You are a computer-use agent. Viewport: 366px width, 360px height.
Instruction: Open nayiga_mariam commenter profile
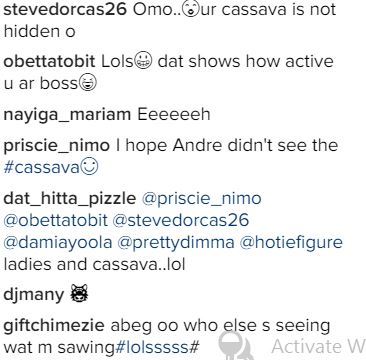[67, 115]
